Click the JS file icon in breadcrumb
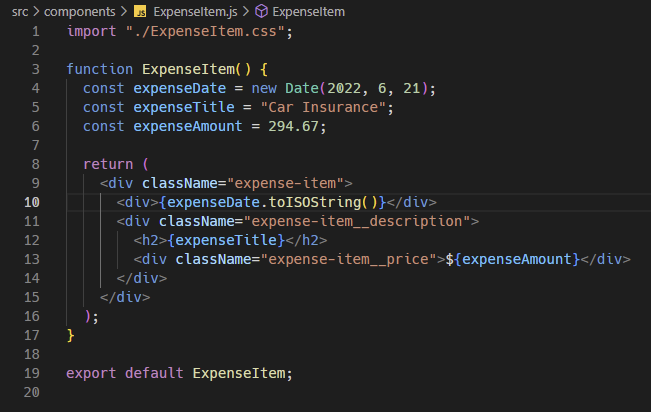This screenshot has width=651, height=412. [x=140, y=12]
